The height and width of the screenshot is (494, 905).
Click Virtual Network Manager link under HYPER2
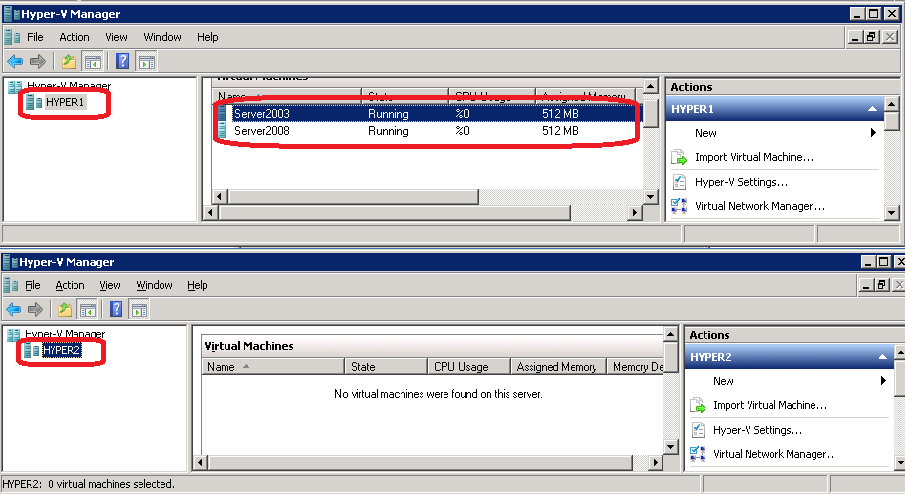tap(773, 454)
